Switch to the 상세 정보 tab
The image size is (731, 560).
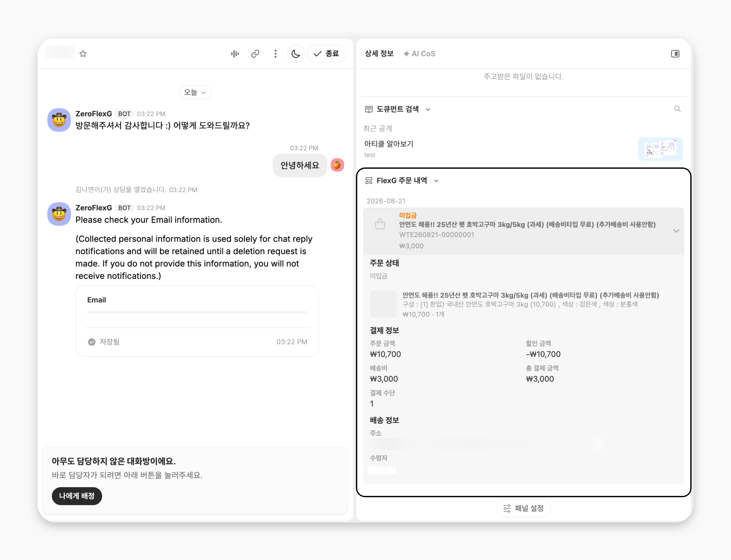(x=379, y=54)
